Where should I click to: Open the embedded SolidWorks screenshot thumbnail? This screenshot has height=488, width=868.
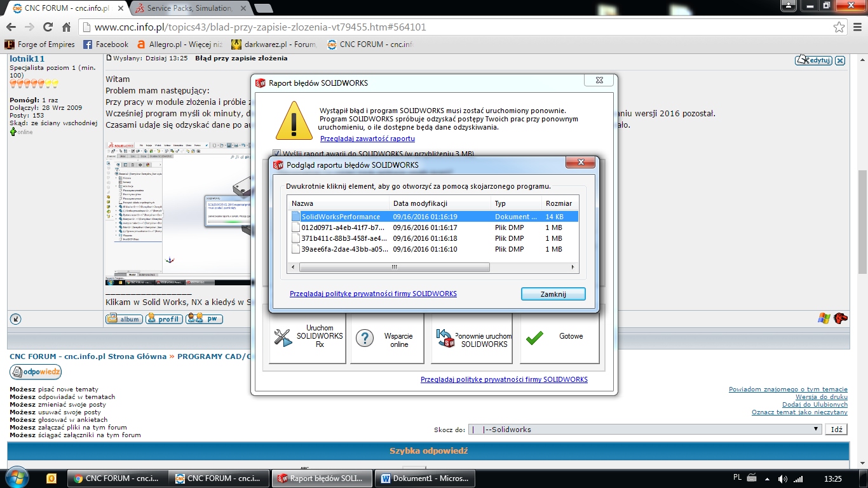pos(178,212)
